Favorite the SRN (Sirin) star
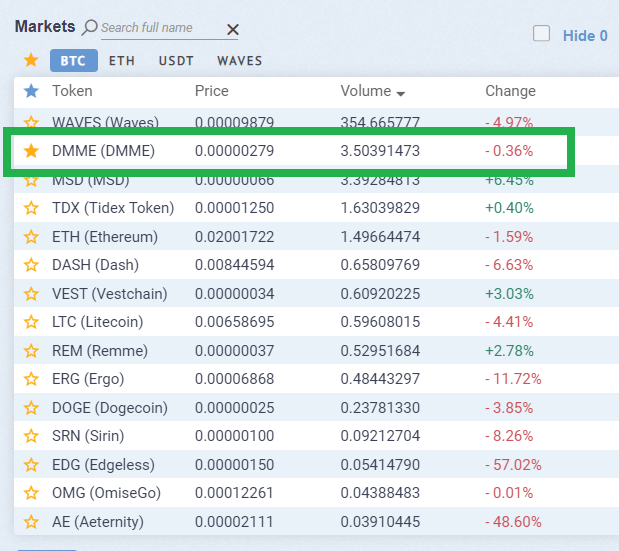The width and height of the screenshot is (619, 551). click(x=31, y=436)
